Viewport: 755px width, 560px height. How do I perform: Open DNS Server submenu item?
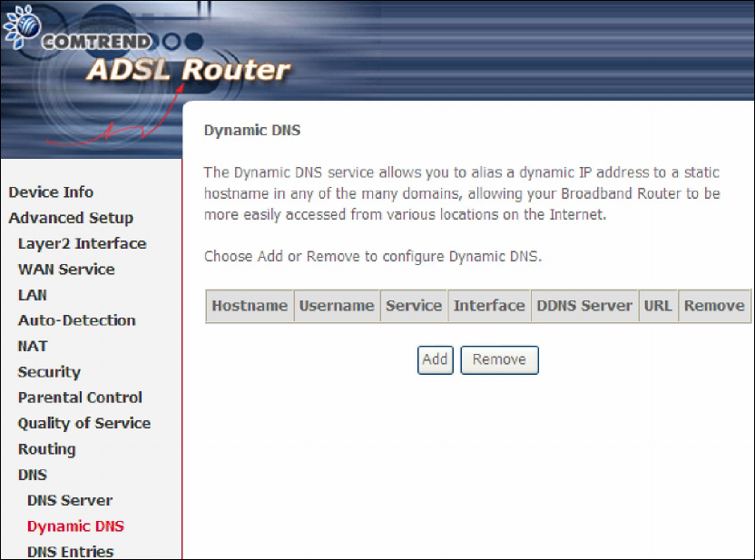pyautogui.click(x=70, y=500)
